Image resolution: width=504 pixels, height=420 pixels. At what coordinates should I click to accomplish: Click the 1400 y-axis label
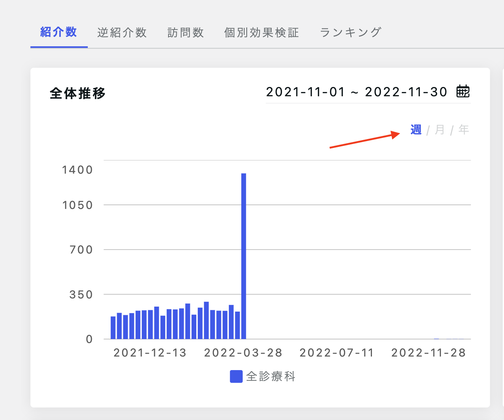[77, 170]
